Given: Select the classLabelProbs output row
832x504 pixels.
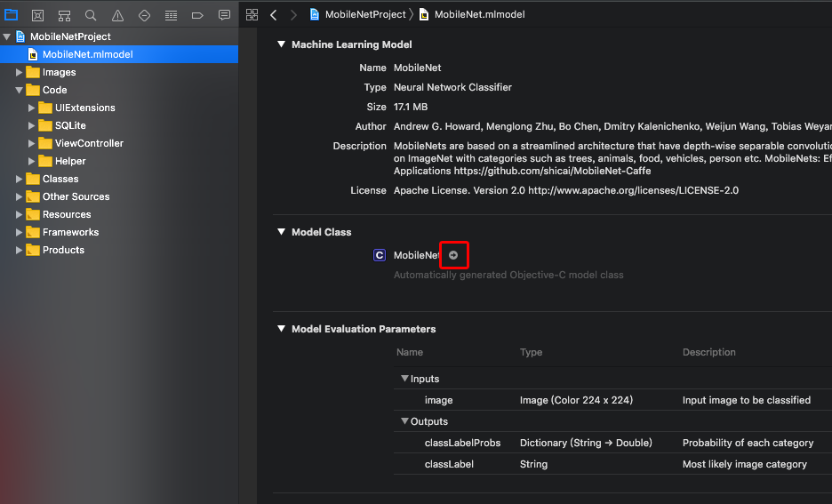Looking at the screenshot, I should pos(612,443).
